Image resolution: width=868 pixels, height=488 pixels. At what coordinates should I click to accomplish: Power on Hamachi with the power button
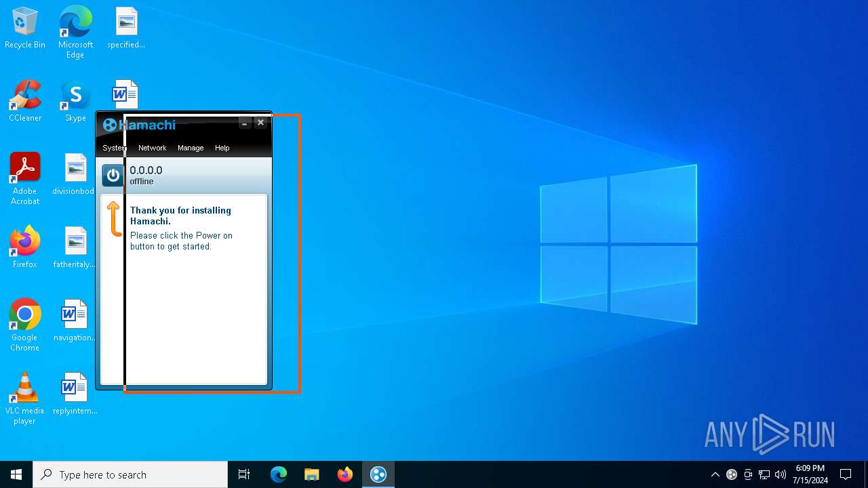click(113, 176)
